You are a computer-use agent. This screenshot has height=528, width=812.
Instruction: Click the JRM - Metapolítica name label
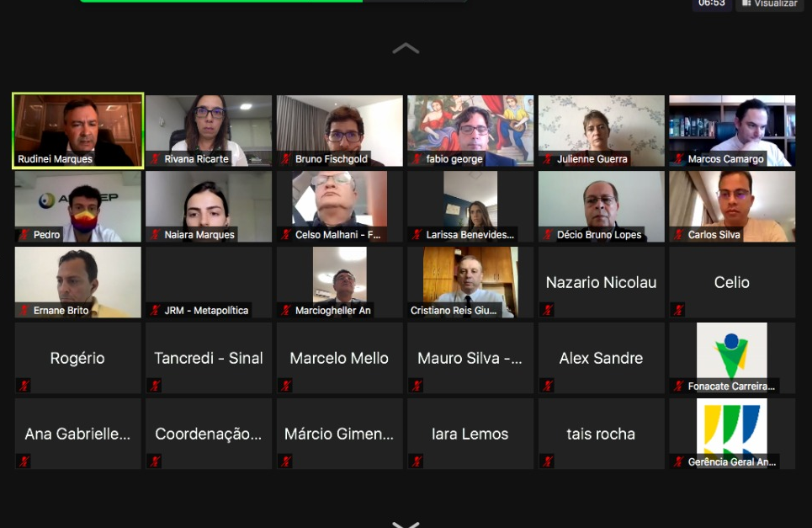click(206, 311)
